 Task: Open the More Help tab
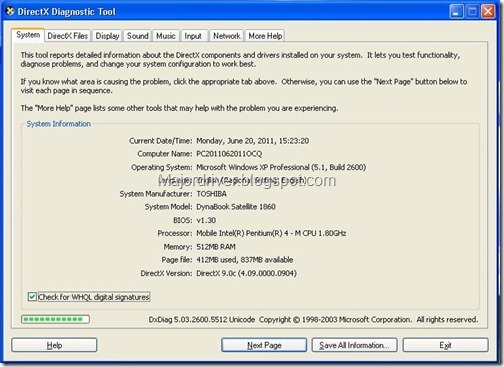click(x=265, y=36)
